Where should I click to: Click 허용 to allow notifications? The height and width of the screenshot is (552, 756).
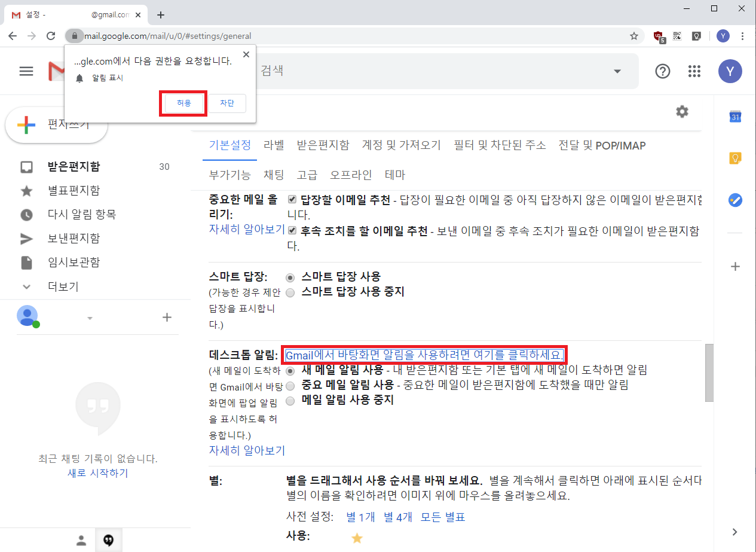pos(184,103)
